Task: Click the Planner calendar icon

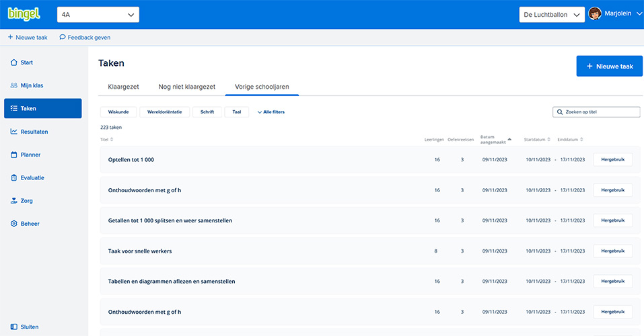Action: [13, 155]
